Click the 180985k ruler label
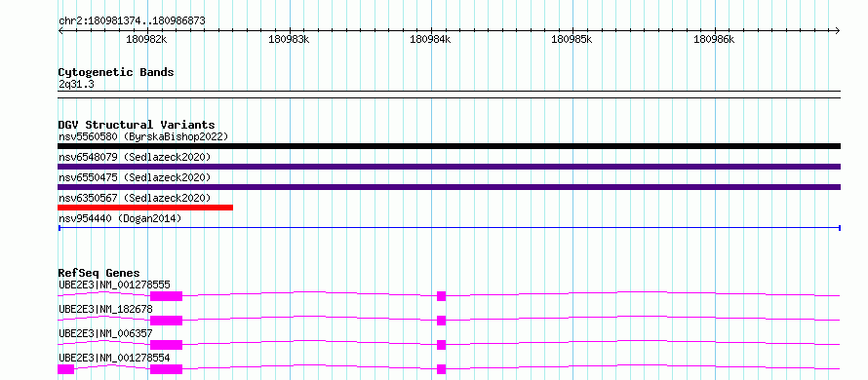This screenshot has height=380, width=868. pos(572,39)
